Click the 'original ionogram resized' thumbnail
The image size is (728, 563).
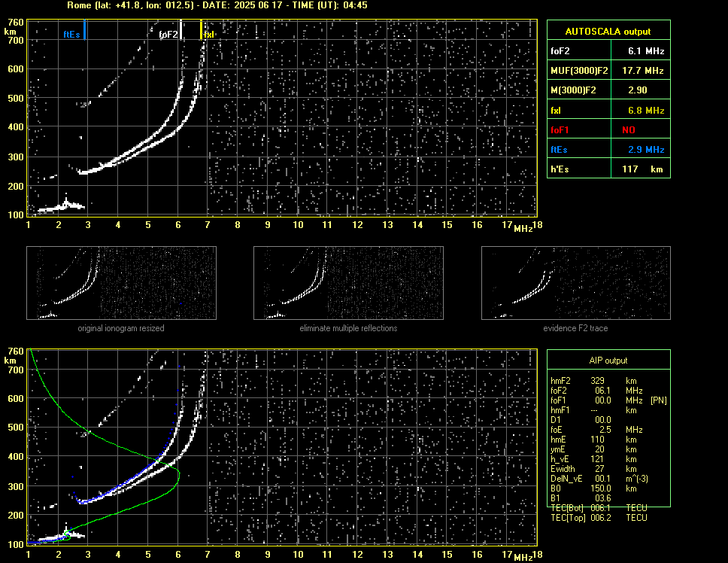click(x=121, y=283)
